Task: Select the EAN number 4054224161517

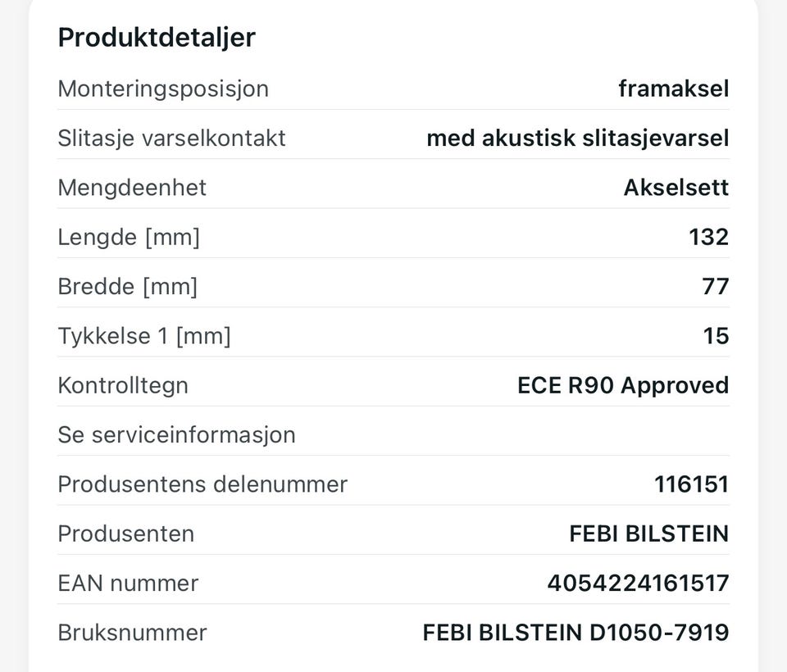Action: point(639,583)
